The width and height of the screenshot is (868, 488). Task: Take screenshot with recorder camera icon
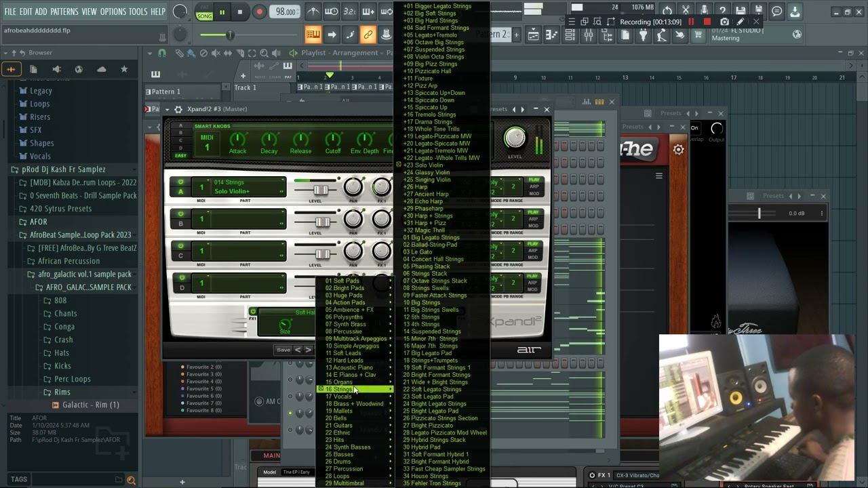point(724,22)
